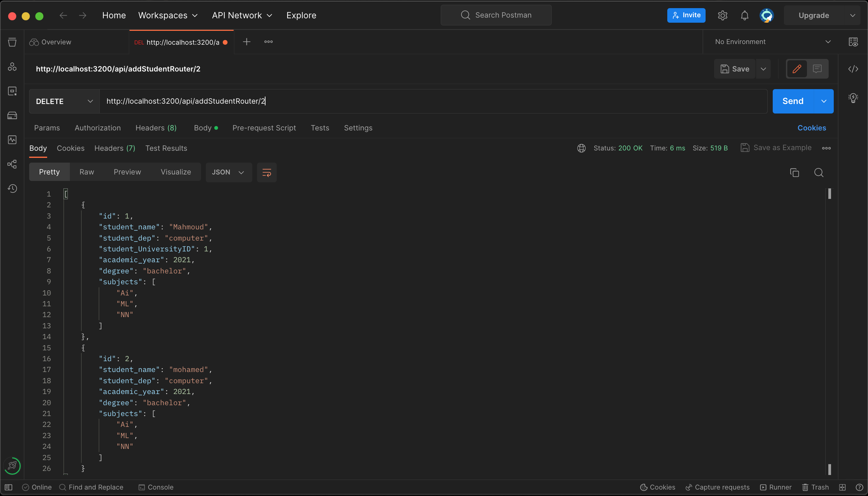This screenshot has height=496, width=868.
Task: Open the DELETE method dropdown
Action: pos(64,101)
